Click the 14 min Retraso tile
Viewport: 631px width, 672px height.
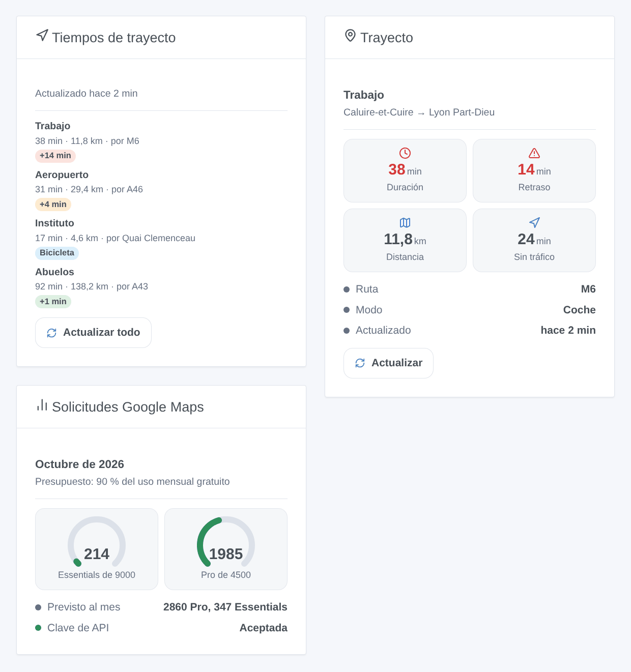(534, 170)
